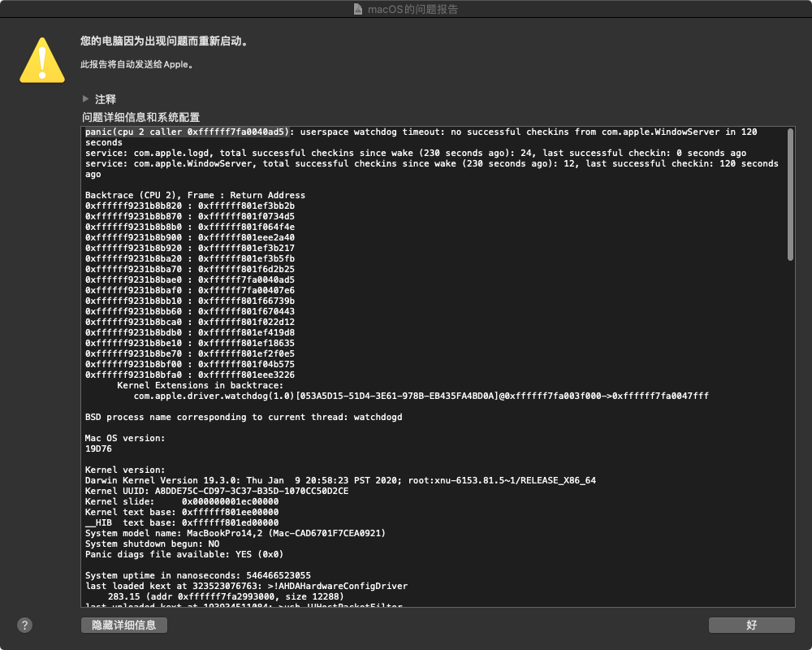This screenshot has width=812, height=650.
Task: Click the 'Mac OS version:' label
Action: 125,438
